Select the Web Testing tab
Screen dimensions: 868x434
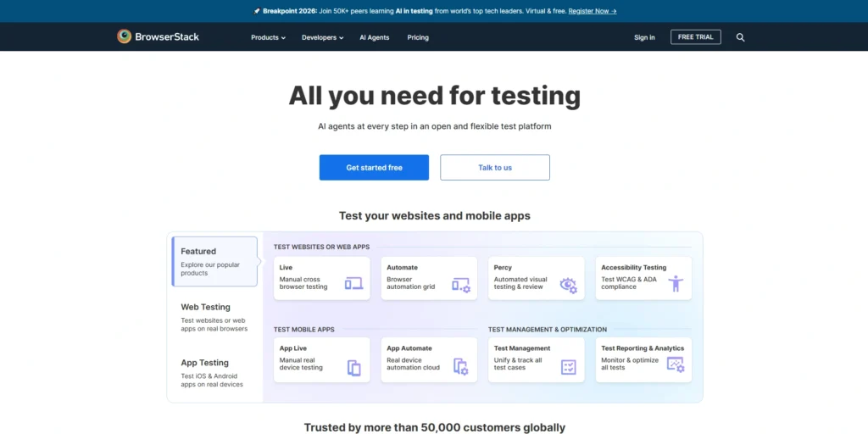click(x=214, y=317)
